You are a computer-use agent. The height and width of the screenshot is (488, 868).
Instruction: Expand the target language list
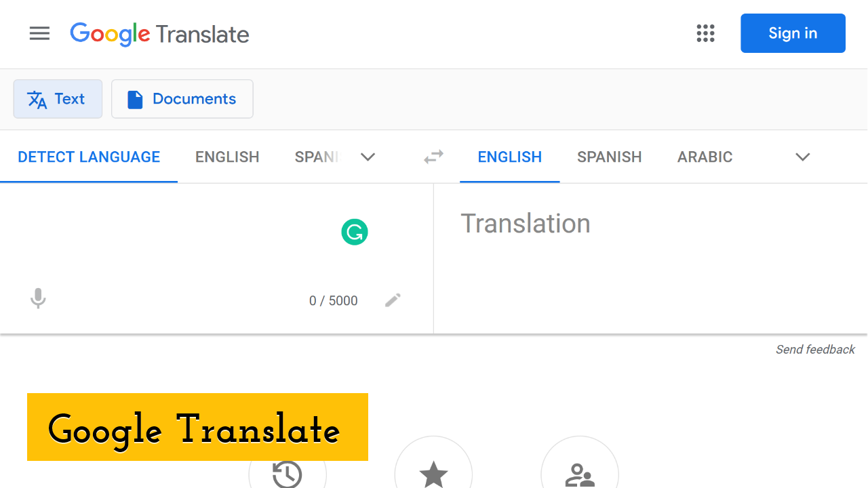[803, 157]
